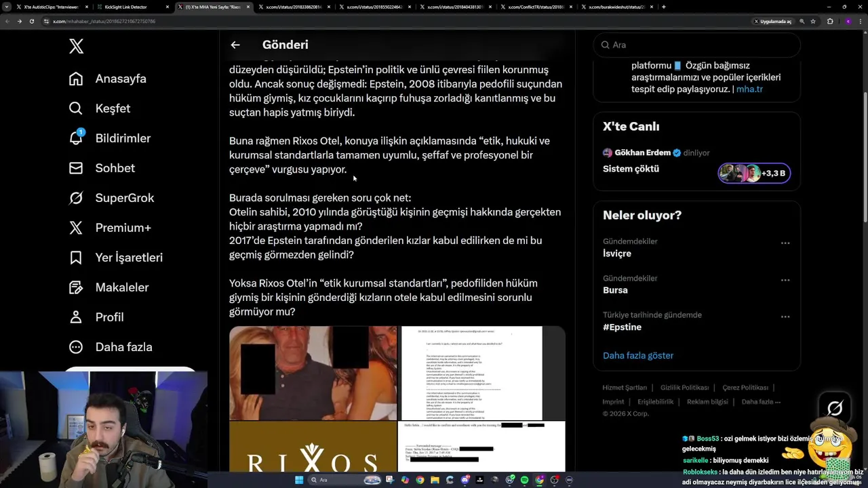Click Daha fazla göster link
The width and height of the screenshot is (868, 488).
637,355
